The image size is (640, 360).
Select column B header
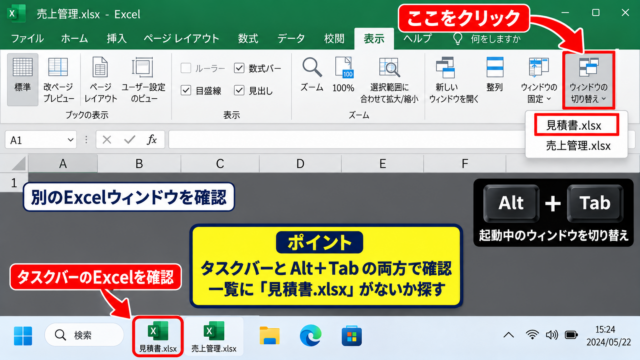[x=139, y=164]
